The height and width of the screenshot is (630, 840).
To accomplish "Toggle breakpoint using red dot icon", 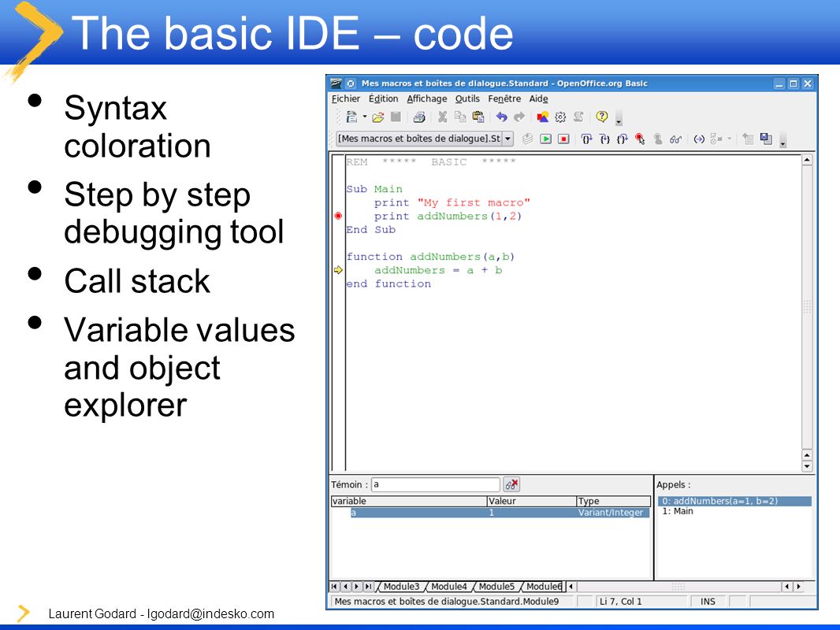I will tap(640, 139).
